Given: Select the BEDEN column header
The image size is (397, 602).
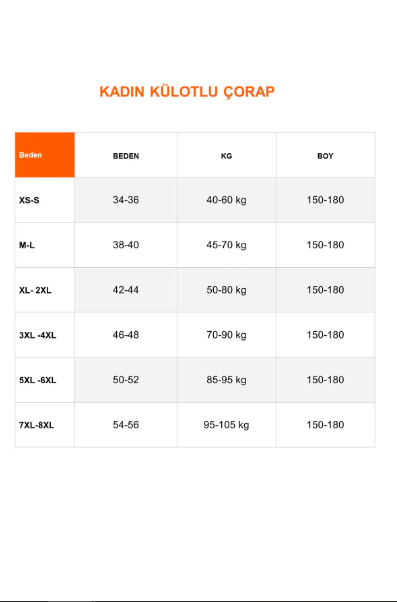Looking at the screenshot, I should pos(126,156).
